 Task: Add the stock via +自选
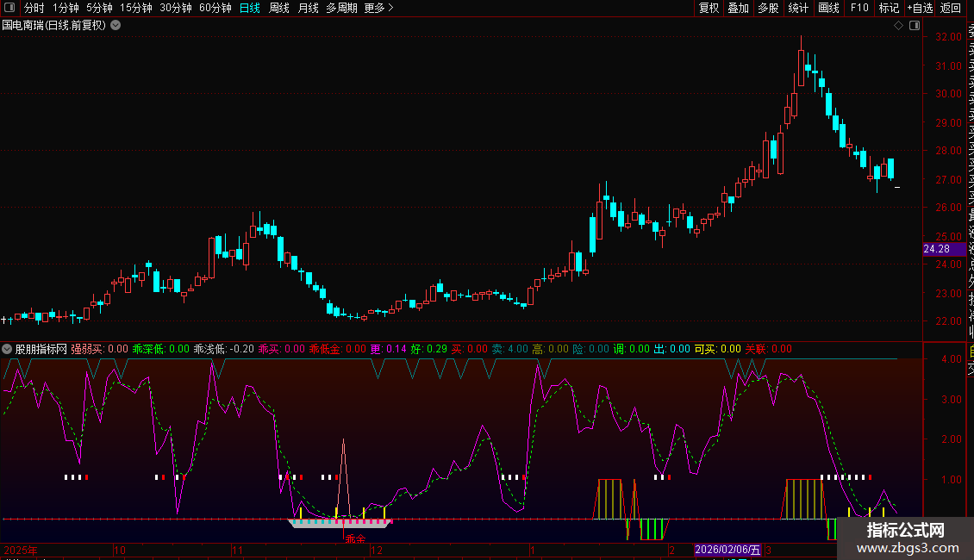point(920,8)
